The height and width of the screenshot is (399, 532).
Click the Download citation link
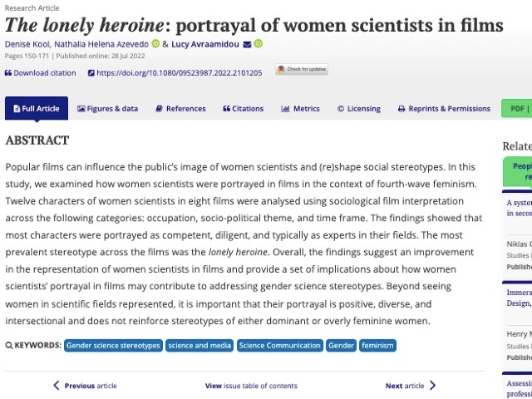click(x=41, y=73)
